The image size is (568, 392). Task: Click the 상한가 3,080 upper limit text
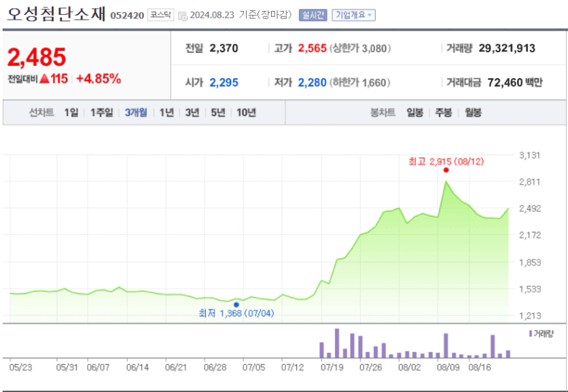pyautogui.click(x=360, y=48)
